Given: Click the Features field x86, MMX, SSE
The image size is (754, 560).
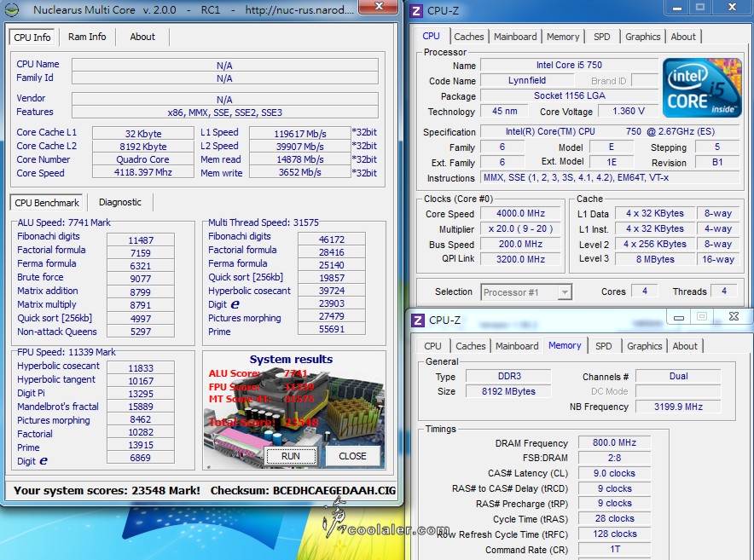Looking at the screenshot, I should 224,112.
